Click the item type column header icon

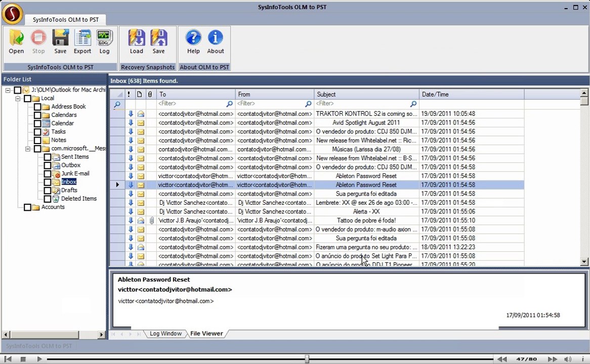pos(140,94)
